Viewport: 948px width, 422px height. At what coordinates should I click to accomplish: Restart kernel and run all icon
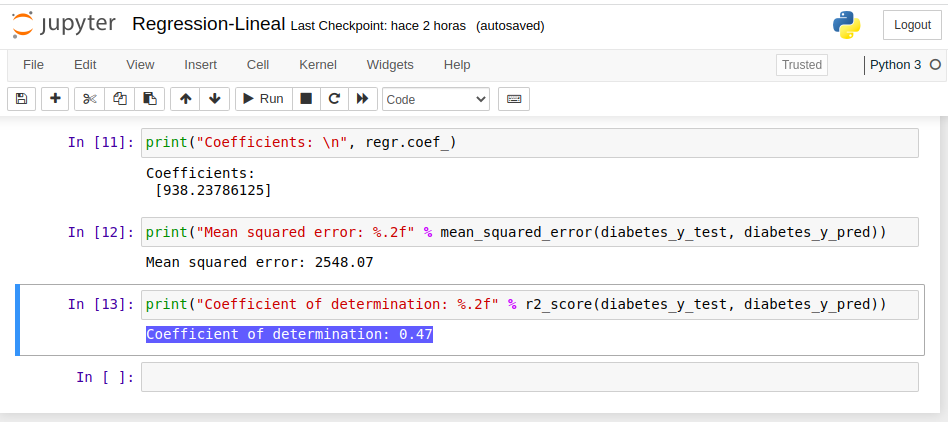[362, 99]
